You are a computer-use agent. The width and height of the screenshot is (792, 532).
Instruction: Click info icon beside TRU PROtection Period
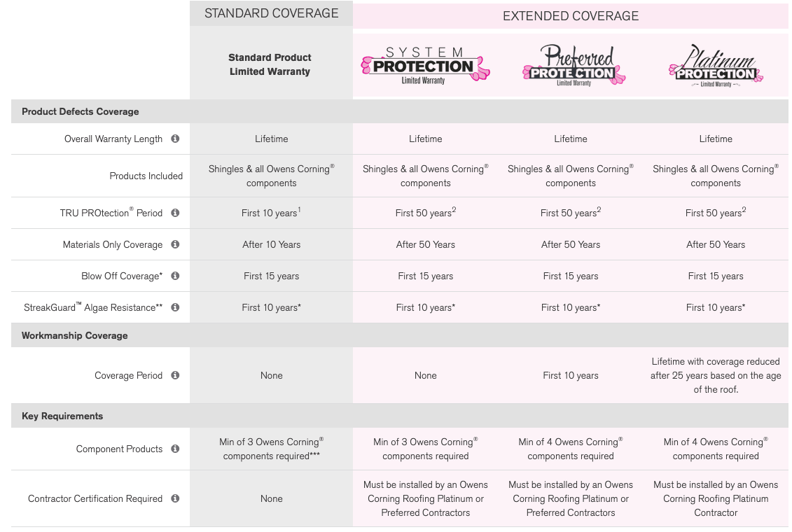(175, 213)
